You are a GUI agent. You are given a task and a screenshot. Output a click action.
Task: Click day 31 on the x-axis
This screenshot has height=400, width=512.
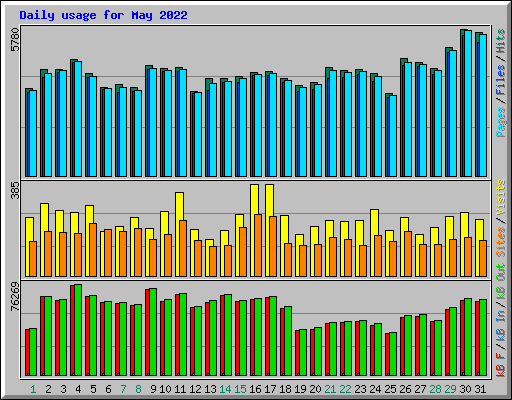[480, 389]
